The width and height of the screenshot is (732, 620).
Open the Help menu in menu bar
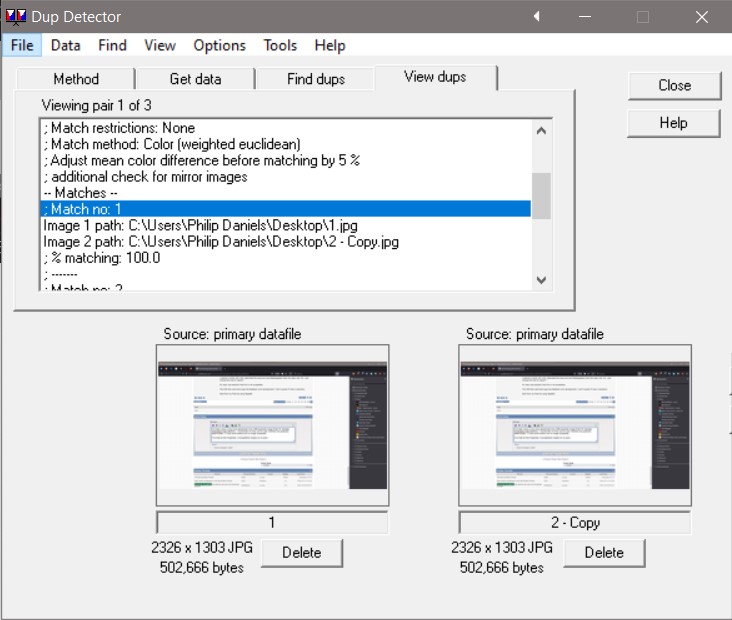(x=330, y=45)
